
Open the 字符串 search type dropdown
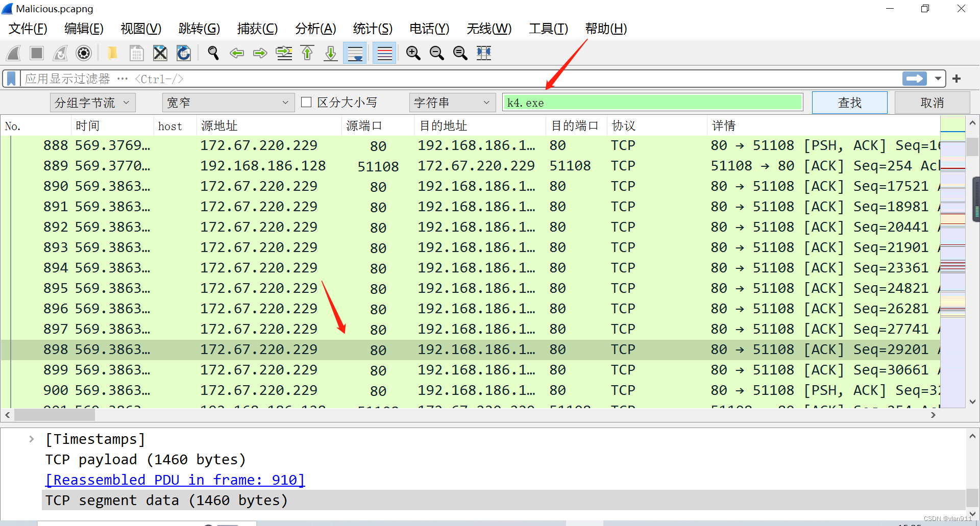452,103
